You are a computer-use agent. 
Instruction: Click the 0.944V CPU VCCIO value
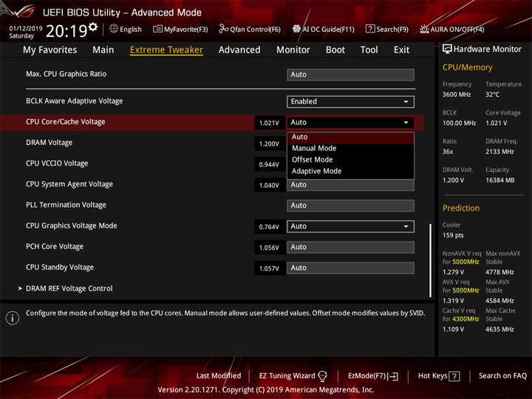(x=270, y=165)
